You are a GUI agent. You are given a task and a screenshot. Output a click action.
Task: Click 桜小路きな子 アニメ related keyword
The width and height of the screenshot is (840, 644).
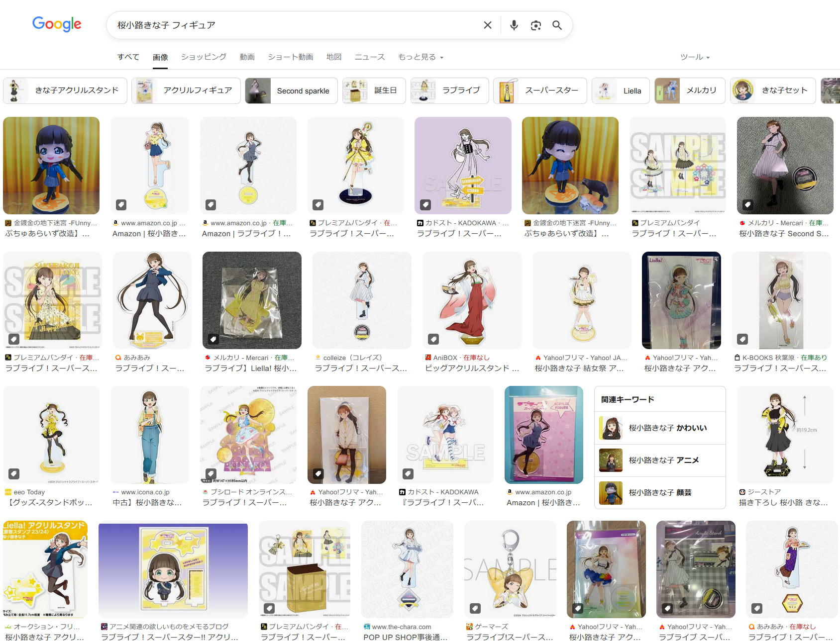pyautogui.click(x=660, y=460)
